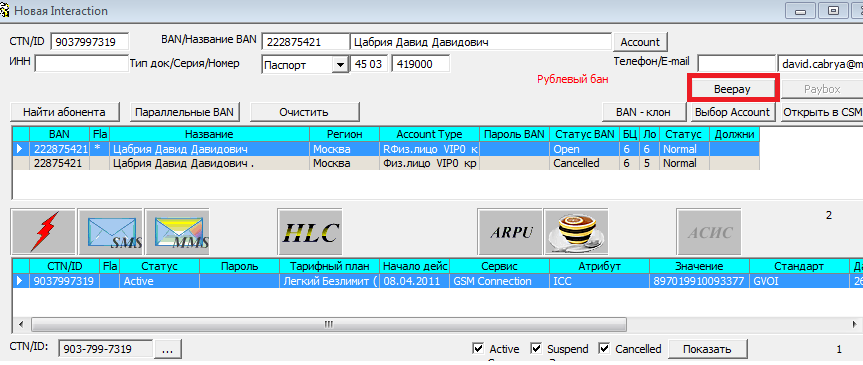Click the Тарифный план column header
The width and height of the screenshot is (863, 365).
coord(329,266)
